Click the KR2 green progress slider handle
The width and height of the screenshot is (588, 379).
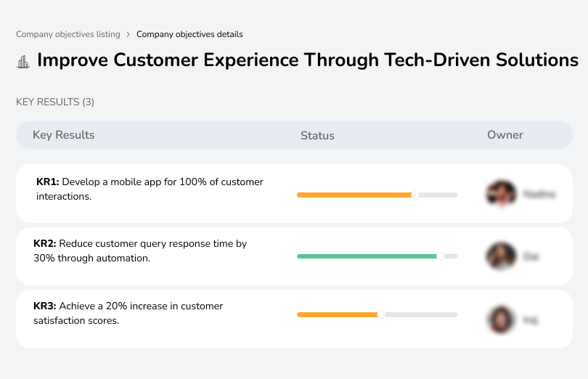pyautogui.click(x=441, y=256)
